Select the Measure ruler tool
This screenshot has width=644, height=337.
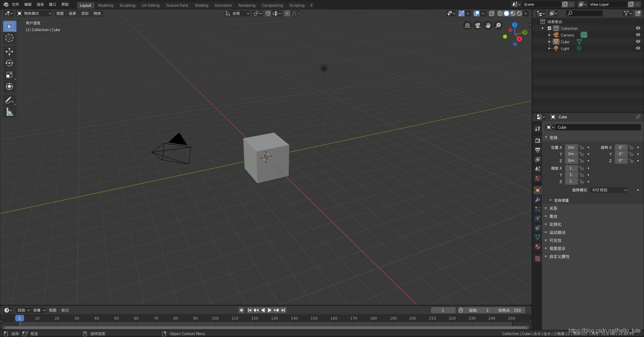[9, 112]
